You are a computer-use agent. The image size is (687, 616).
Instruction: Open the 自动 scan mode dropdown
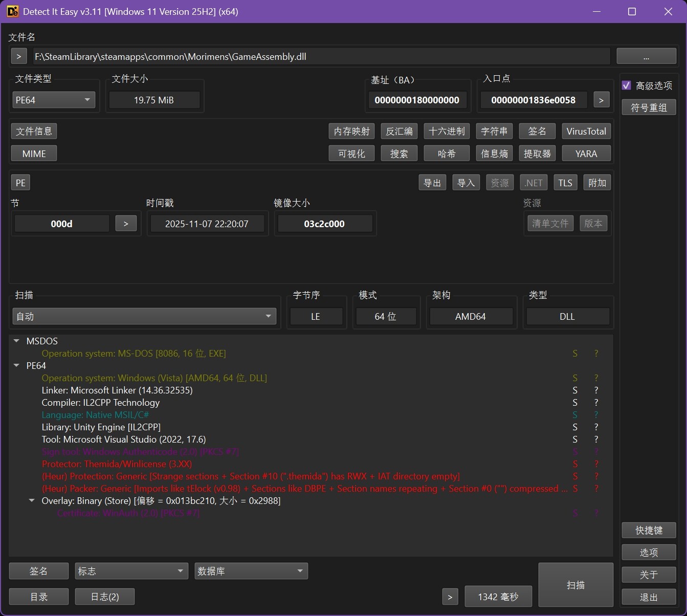pyautogui.click(x=144, y=317)
